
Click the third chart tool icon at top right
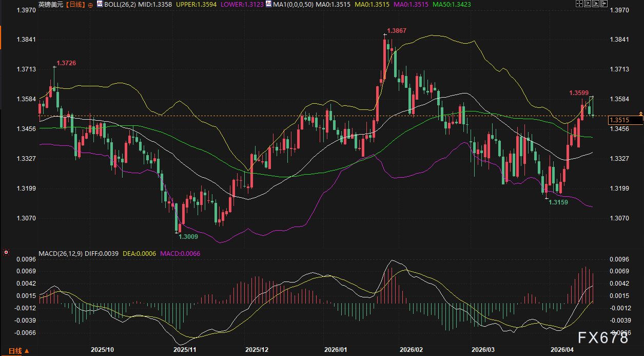pos(595,4)
